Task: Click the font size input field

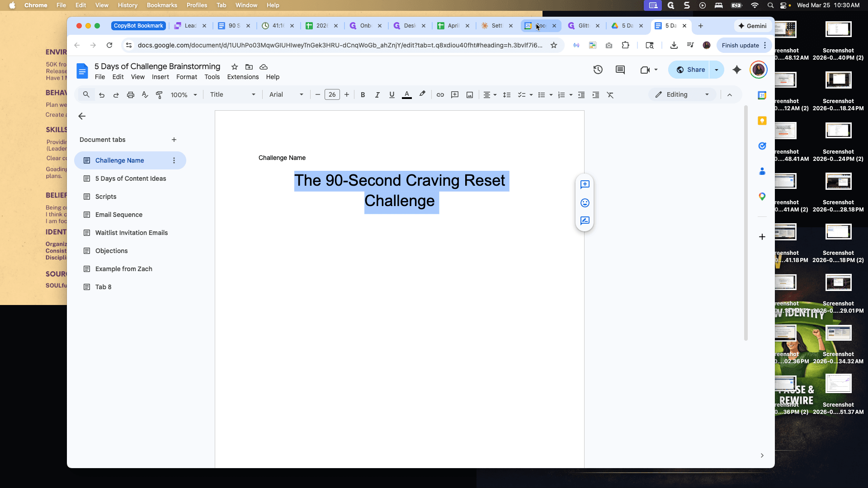Action: point(332,94)
